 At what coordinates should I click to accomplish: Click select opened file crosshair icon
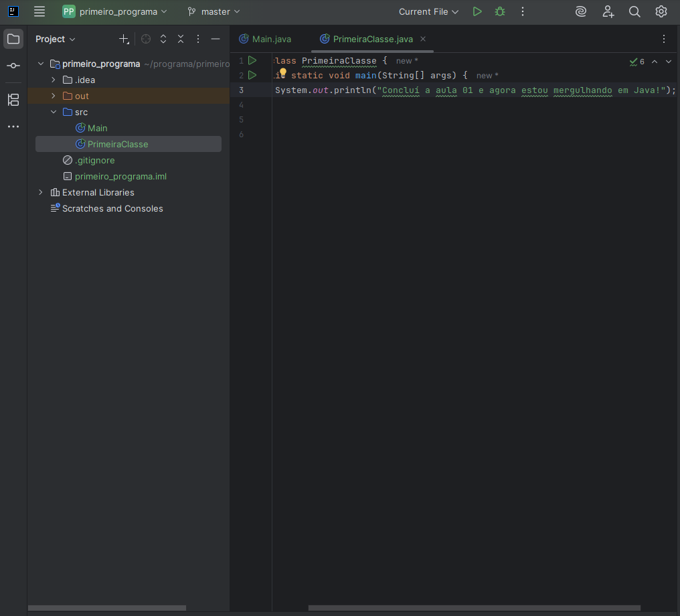pyautogui.click(x=146, y=40)
